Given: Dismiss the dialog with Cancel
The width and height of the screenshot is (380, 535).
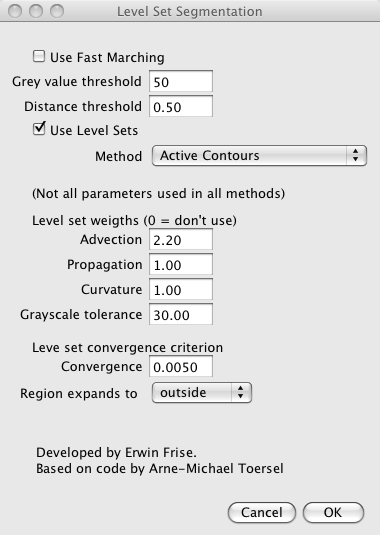Looking at the screenshot, I should click(262, 512).
